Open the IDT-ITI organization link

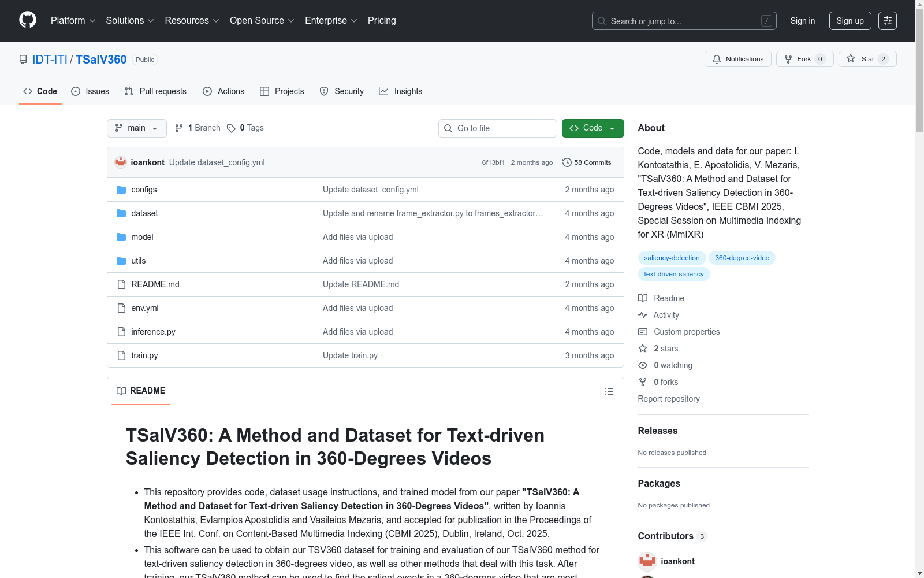pyautogui.click(x=50, y=60)
